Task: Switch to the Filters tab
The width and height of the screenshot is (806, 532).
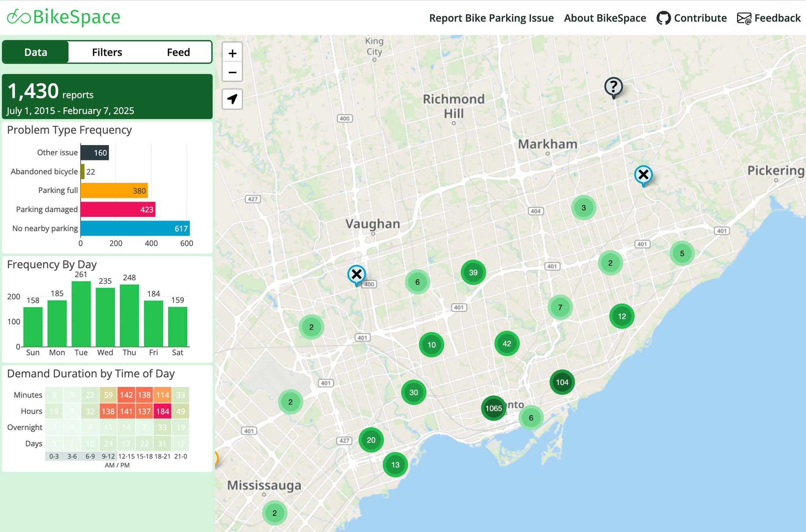Action: 107,52
